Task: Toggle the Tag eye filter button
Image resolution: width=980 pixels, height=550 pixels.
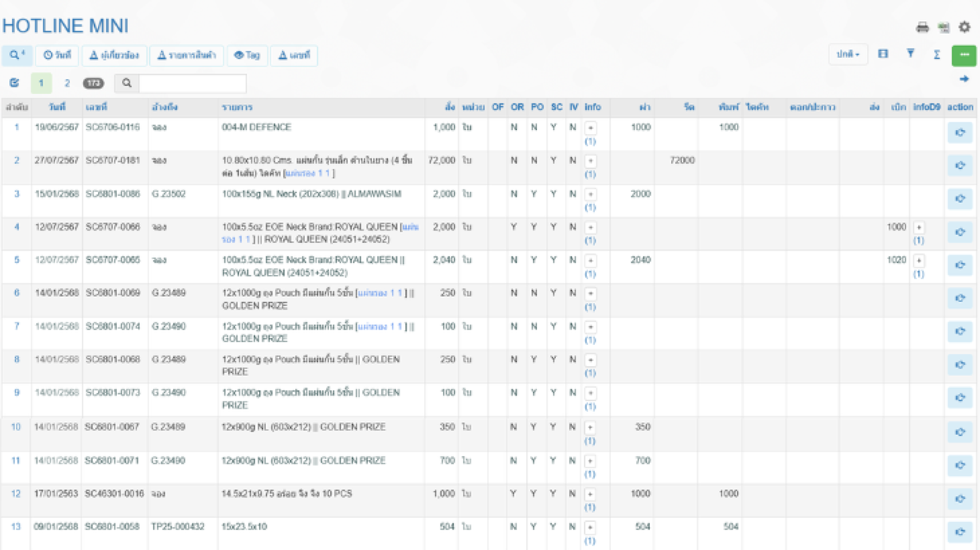Action: coord(247,55)
